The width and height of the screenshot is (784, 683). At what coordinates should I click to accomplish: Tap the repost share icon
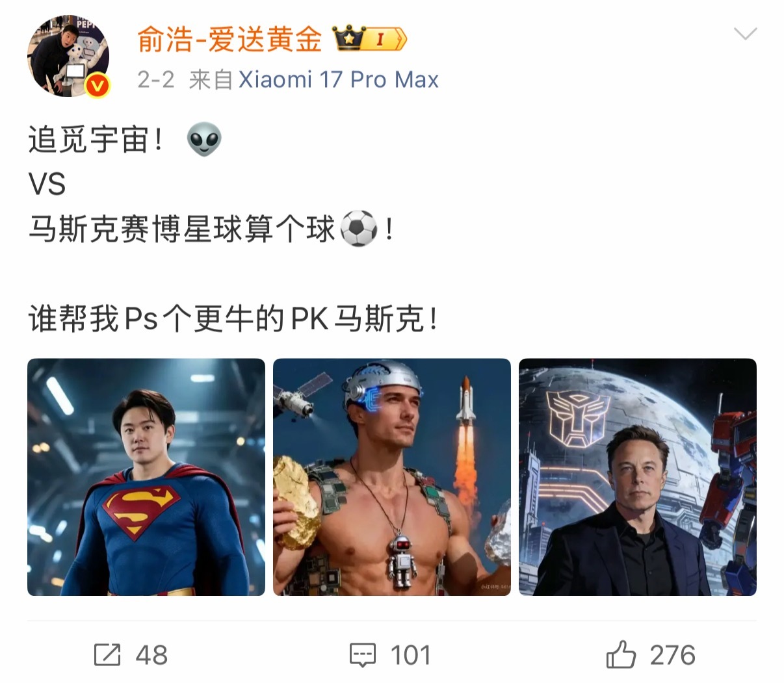pyautogui.click(x=107, y=654)
